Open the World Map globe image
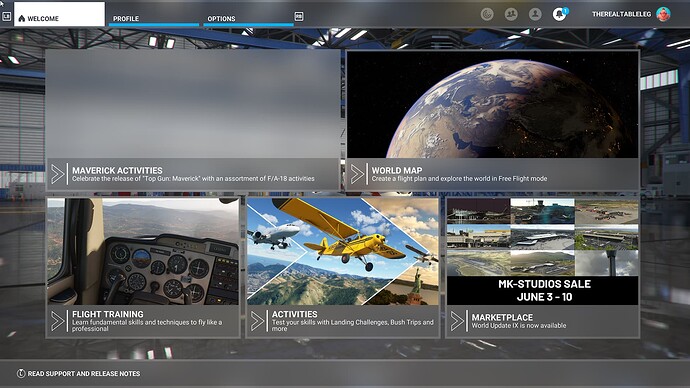The width and height of the screenshot is (690, 388). click(492, 105)
